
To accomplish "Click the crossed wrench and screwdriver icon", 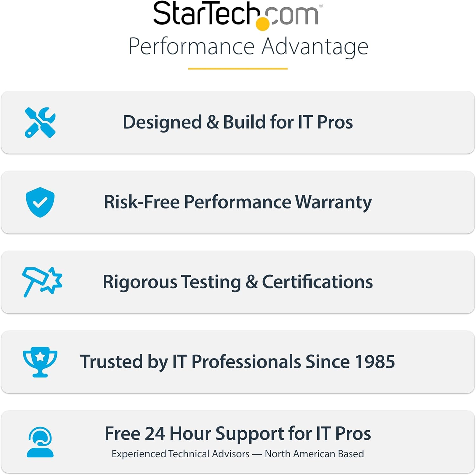I will point(40,122).
